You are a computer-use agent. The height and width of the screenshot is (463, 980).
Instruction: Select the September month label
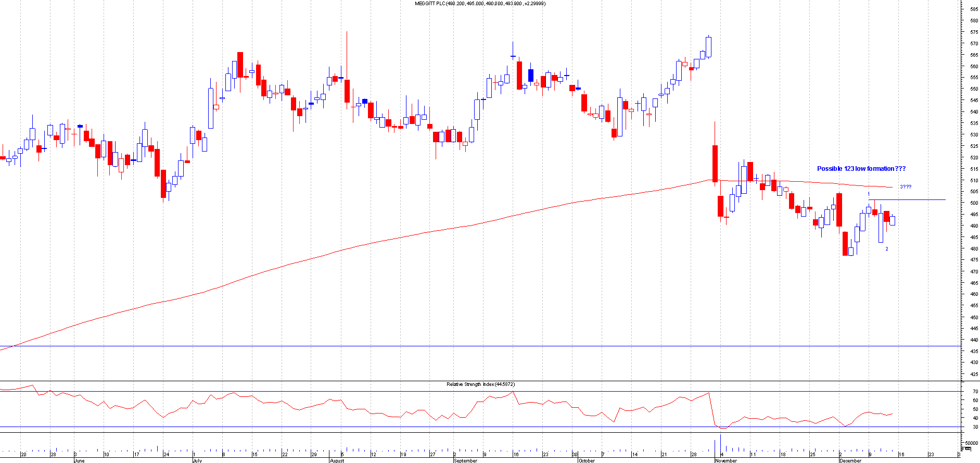(465, 461)
